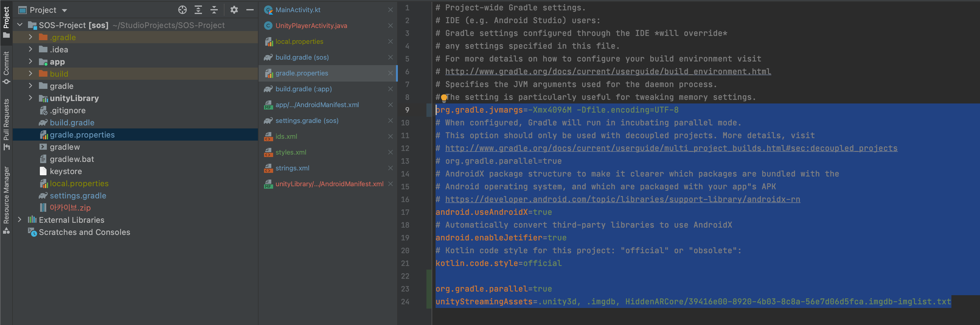
Task: Click the unityStreamingAssets property line
Action: [693, 302]
